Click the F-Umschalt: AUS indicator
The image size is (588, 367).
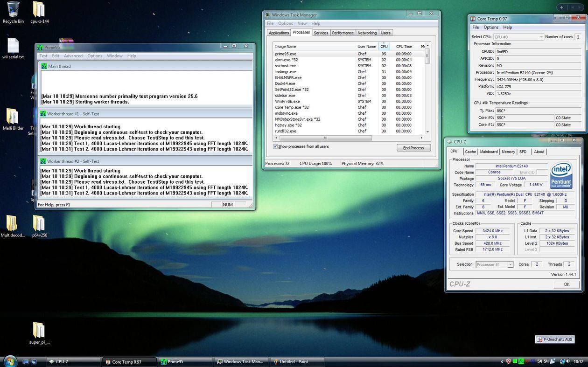click(555, 339)
